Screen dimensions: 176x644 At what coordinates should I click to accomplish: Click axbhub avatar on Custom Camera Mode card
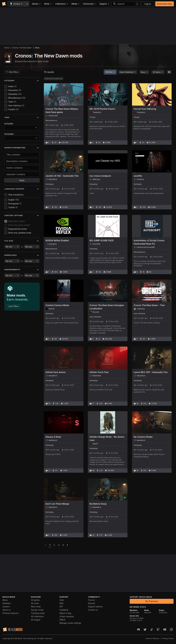point(47,309)
